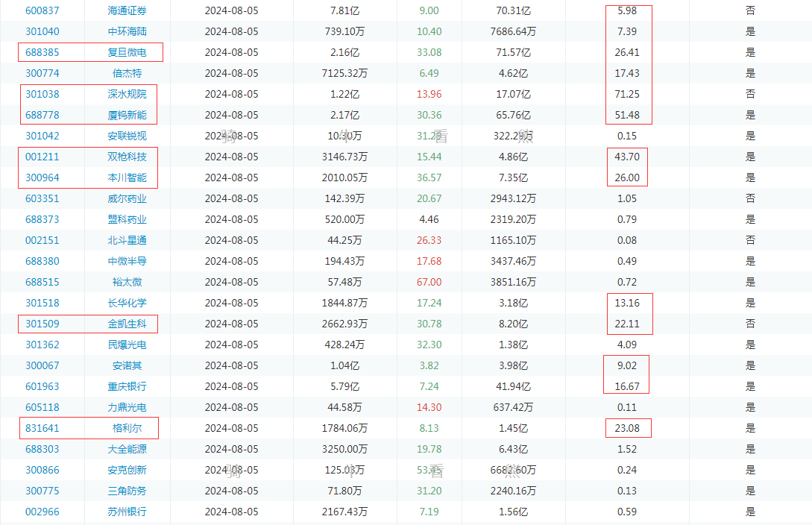812x525 pixels.
Task: Open 中环海陆 stock page
Action: (127, 31)
